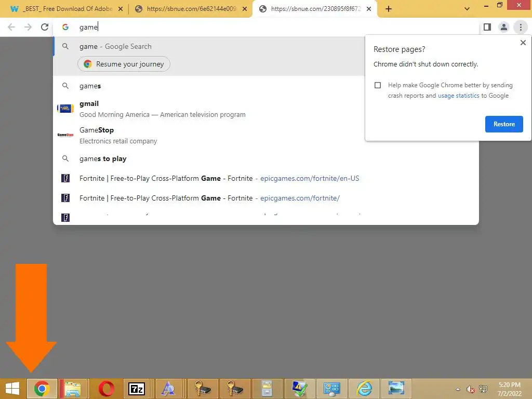Open Fortnite epicgames.com/fortnite/en-US suggestion
Viewport: 532px width, 399px height.
tap(266, 179)
